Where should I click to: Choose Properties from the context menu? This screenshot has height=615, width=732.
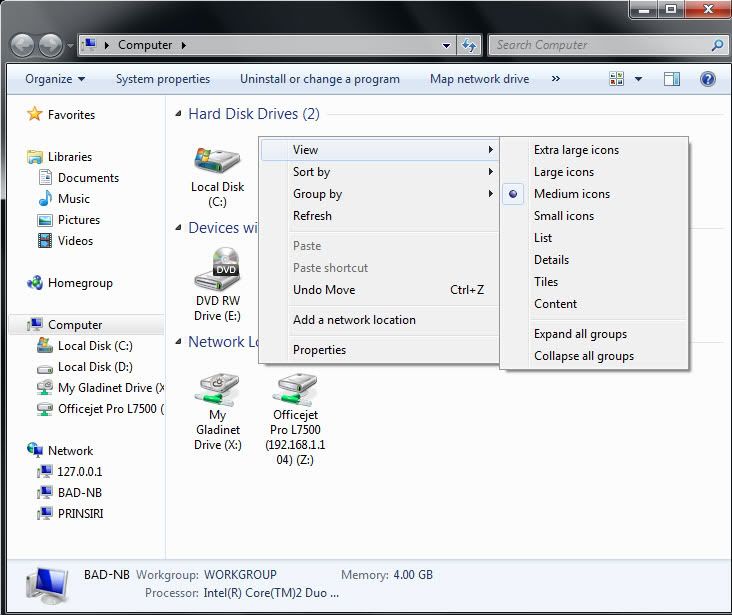pyautogui.click(x=319, y=350)
